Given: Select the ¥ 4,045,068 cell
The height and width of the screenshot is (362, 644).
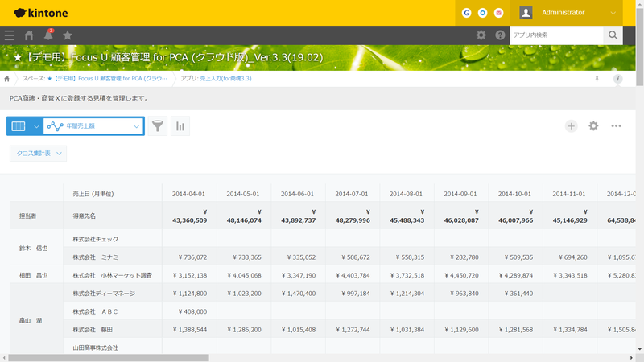Looking at the screenshot, I should (244, 275).
